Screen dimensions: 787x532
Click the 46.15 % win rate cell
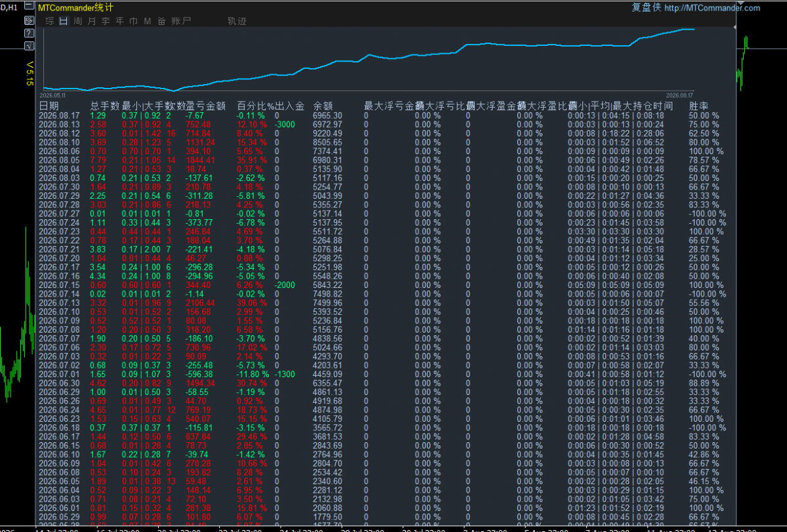click(x=704, y=481)
